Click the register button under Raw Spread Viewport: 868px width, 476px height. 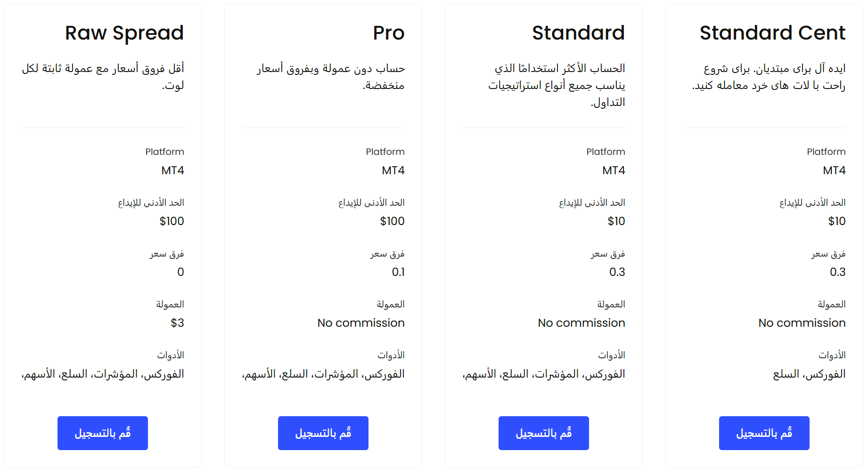pyautogui.click(x=103, y=433)
